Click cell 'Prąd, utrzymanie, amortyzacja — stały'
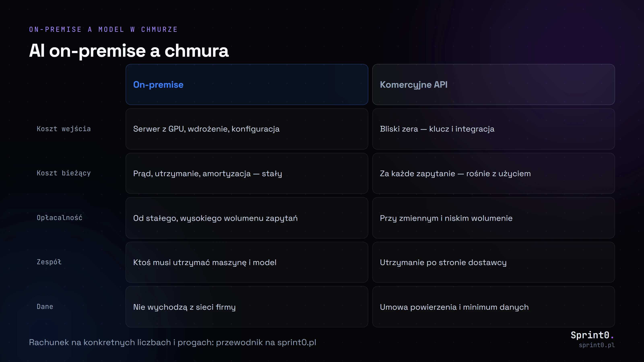Screen dimensions: 644x362 [x=247, y=173]
